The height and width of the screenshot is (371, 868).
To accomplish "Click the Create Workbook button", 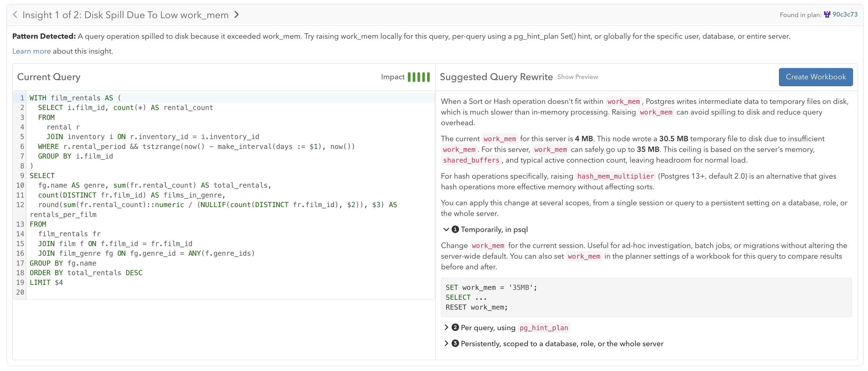I will [815, 77].
